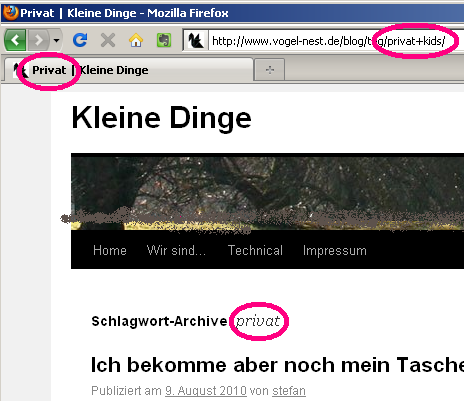This screenshot has width=464, height=401.
Task: Click the Stop loading X icon
Action: pyautogui.click(x=108, y=40)
